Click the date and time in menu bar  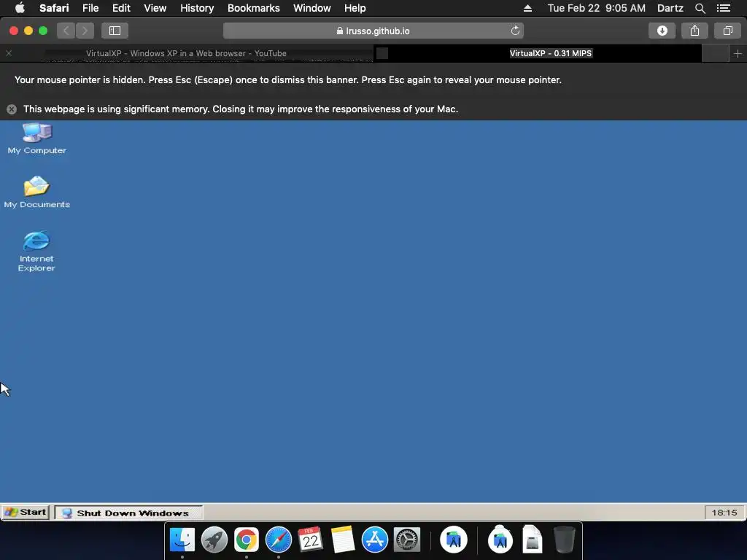pos(597,8)
